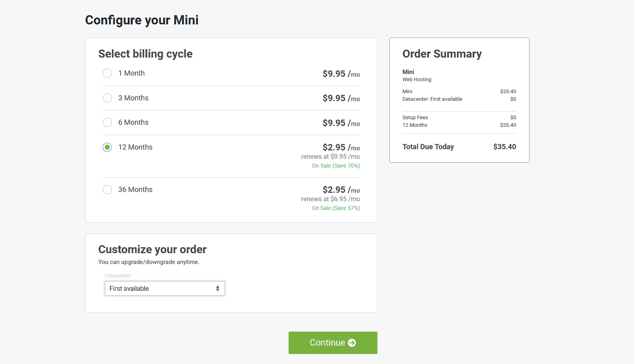Click 'Datacenter: First available' in Order Summary

point(432,99)
